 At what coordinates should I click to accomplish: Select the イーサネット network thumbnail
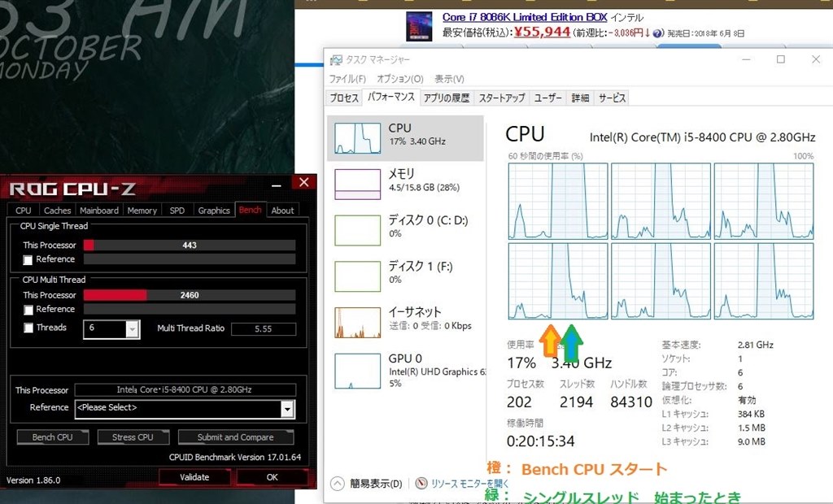pos(358,323)
